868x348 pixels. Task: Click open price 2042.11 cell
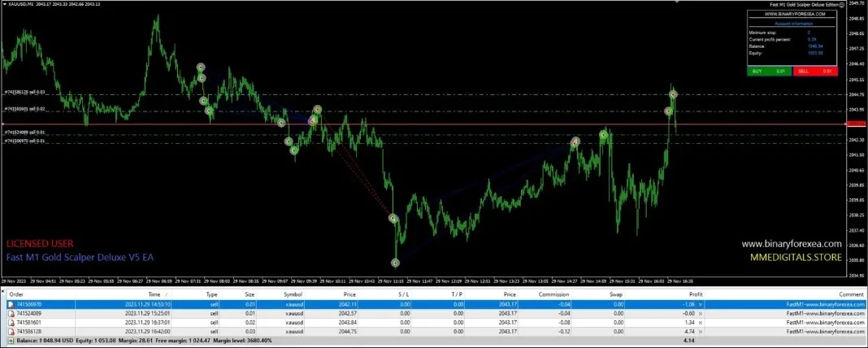click(x=349, y=304)
